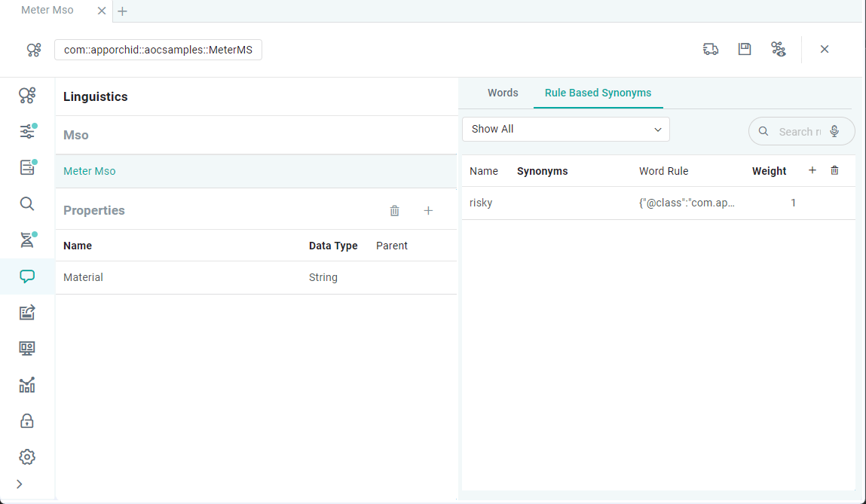Click the DNA hourglass sidebar icon

27,240
